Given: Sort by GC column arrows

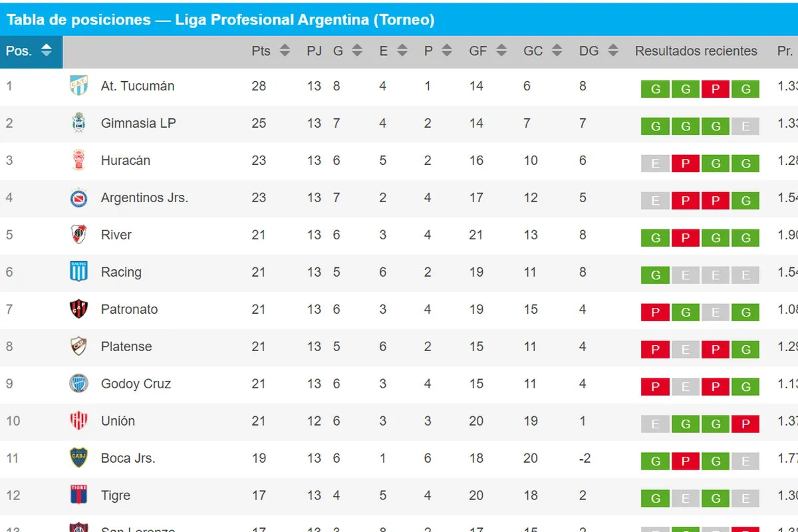Looking at the screenshot, I should tap(557, 51).
